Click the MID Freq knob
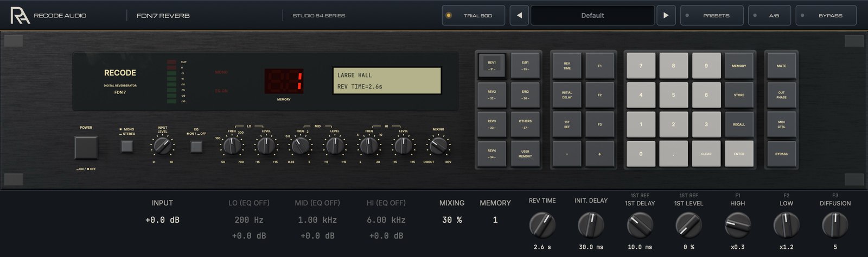The width and height of the screenshot is (868, 257). click(x=301, y=146)
